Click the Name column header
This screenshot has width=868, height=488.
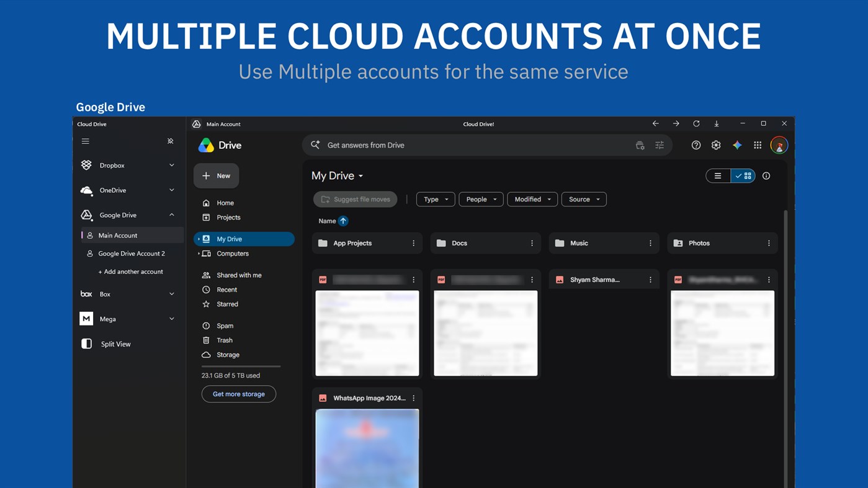[327, 221]
